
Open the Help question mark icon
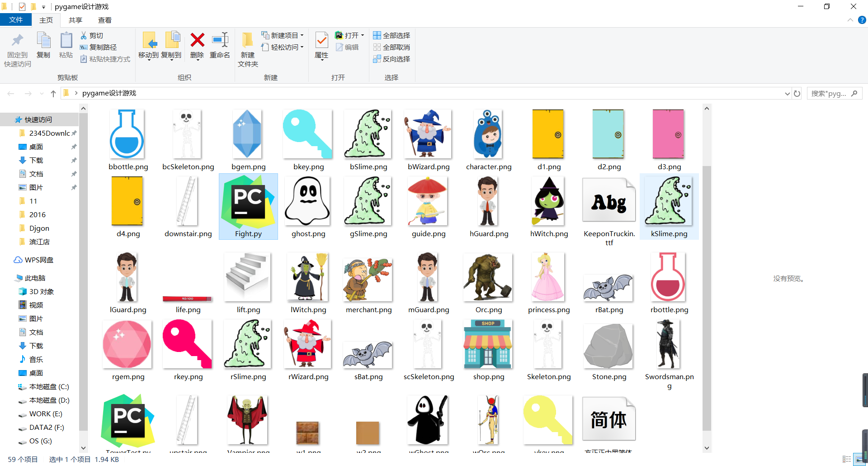(x=862, y=20)
